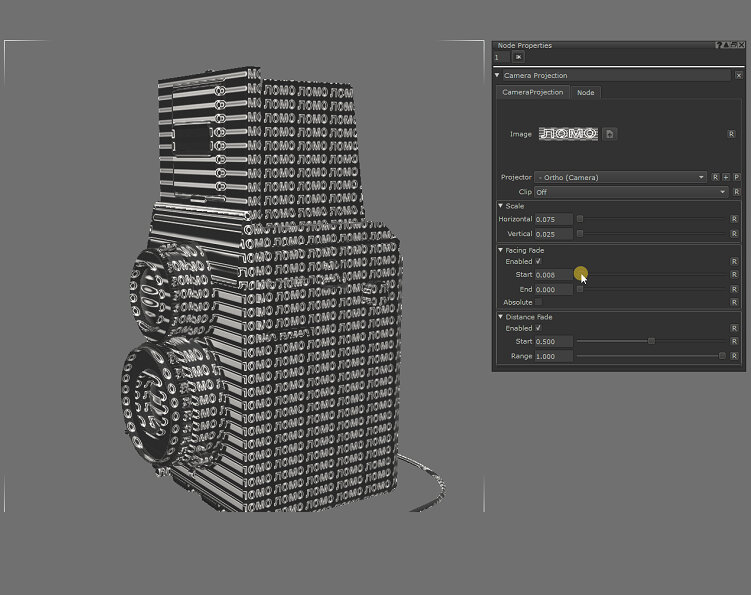
Task: Close the Camera Projection node panel
Action: [x=738, y=75]
